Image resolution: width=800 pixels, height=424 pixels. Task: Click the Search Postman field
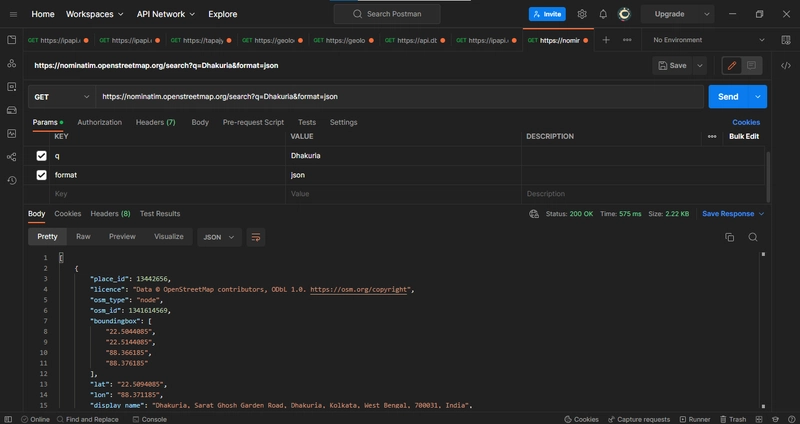coord(387,14)
